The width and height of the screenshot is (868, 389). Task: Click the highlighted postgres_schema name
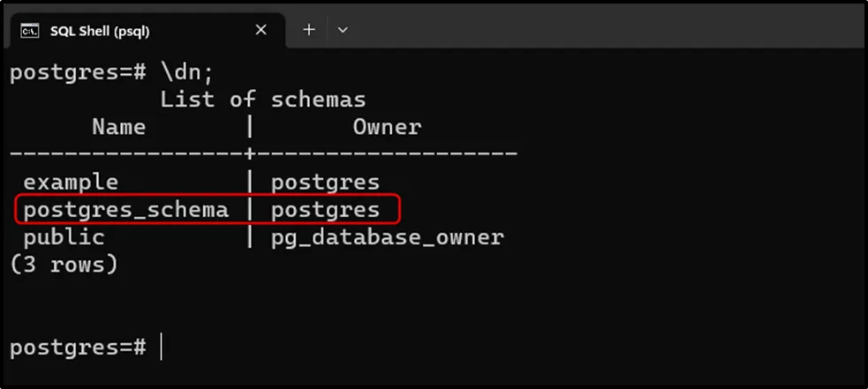click(x=125, y=210)
